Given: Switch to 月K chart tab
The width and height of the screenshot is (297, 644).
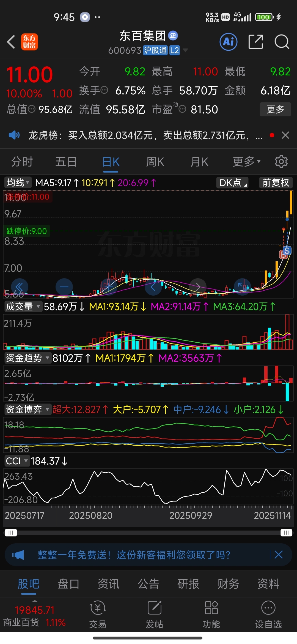Looking at the screenshot, I should tap(200, 162).
